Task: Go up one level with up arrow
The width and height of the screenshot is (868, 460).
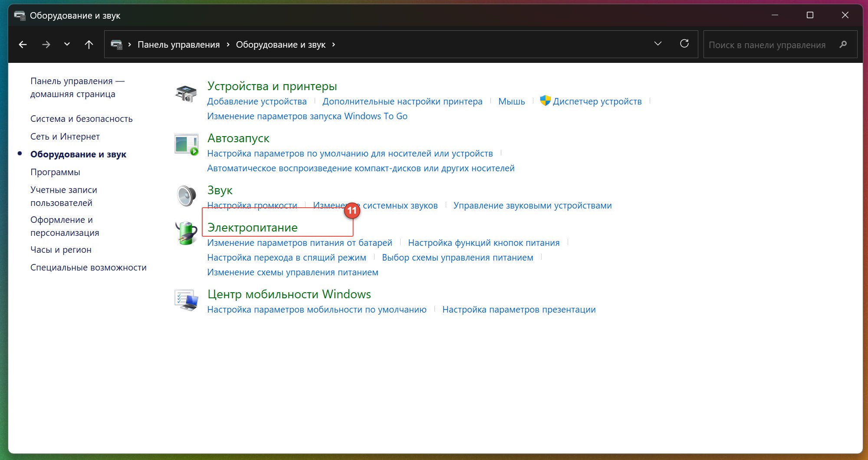Action: [89, 44]
